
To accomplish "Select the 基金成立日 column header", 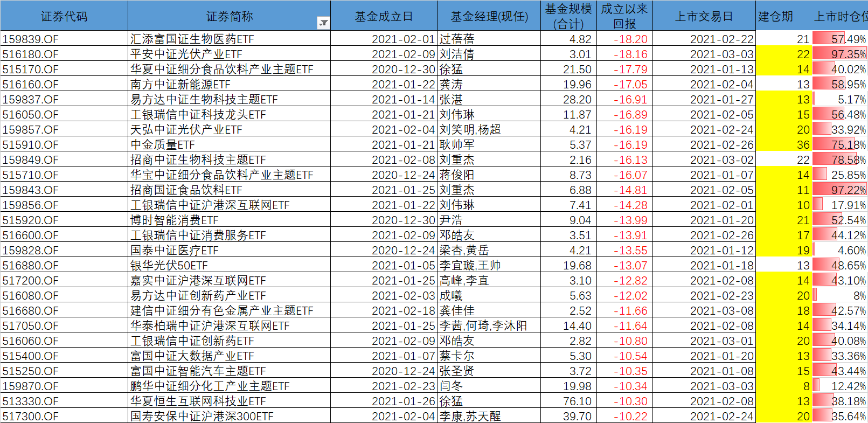I will click(384, 16).
